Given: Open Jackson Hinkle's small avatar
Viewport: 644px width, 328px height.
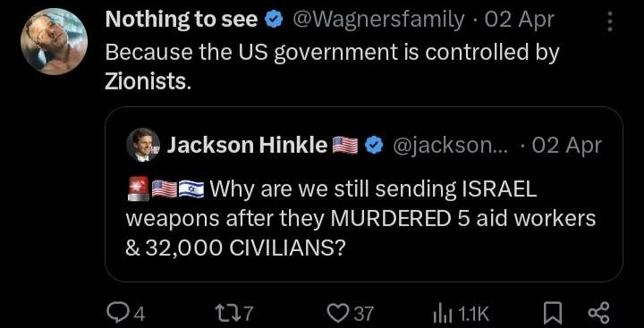Looking at the screenshot, I should pyautogui.click(x=142, y=146).
